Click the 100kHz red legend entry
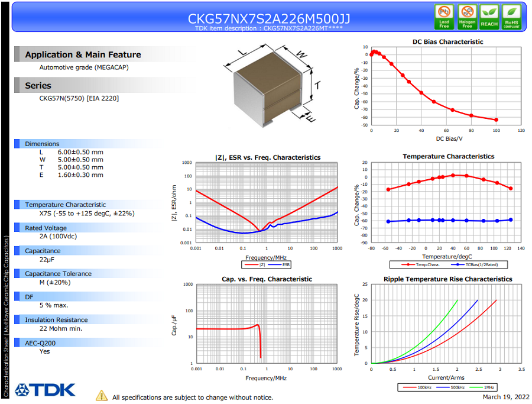Screen dimensions: 532x404 click(x=417, y=387)
